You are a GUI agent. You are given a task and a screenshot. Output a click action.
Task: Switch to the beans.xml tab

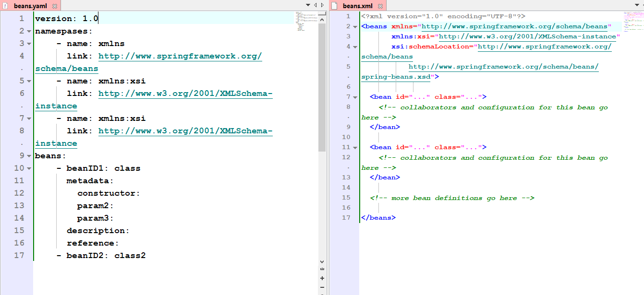[x=358, y=6]
